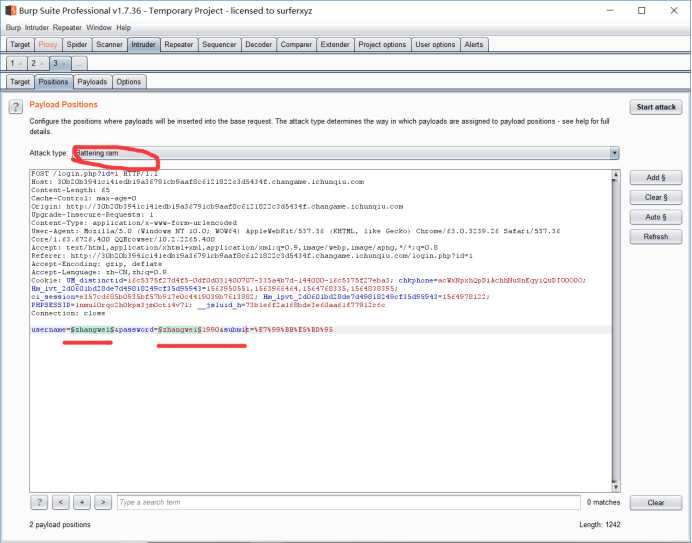Click the Accept-Language header line
This screenshot has width=692, height=543.
[x=99, y=272]
